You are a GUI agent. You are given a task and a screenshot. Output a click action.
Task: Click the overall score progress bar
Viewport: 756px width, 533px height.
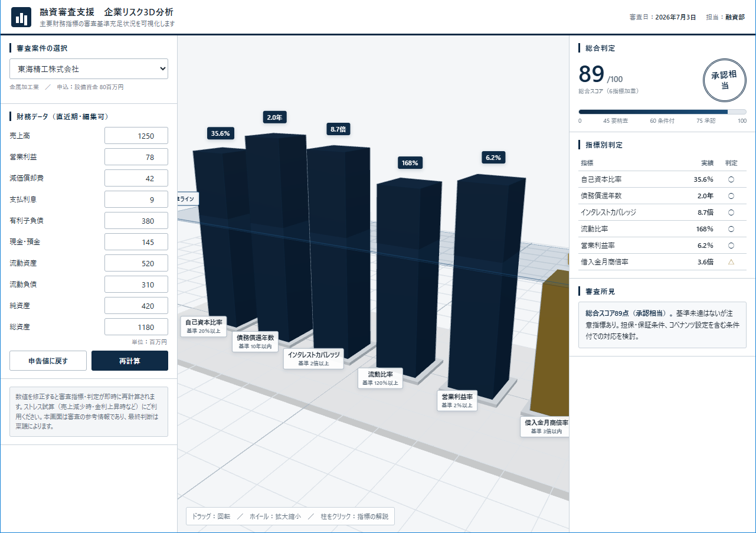pyautogui.click(x=662, y=112)
